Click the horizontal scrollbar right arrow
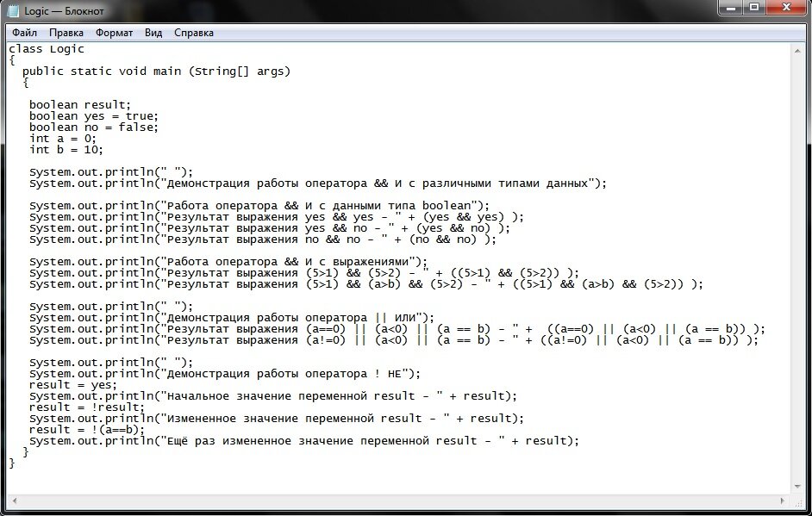 (782, 501)
